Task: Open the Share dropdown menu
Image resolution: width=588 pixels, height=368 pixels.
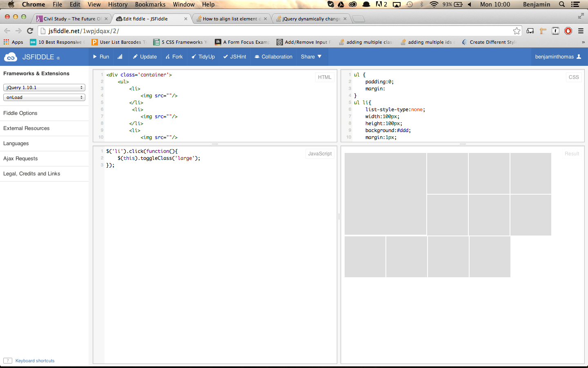Action: (311, 57)
